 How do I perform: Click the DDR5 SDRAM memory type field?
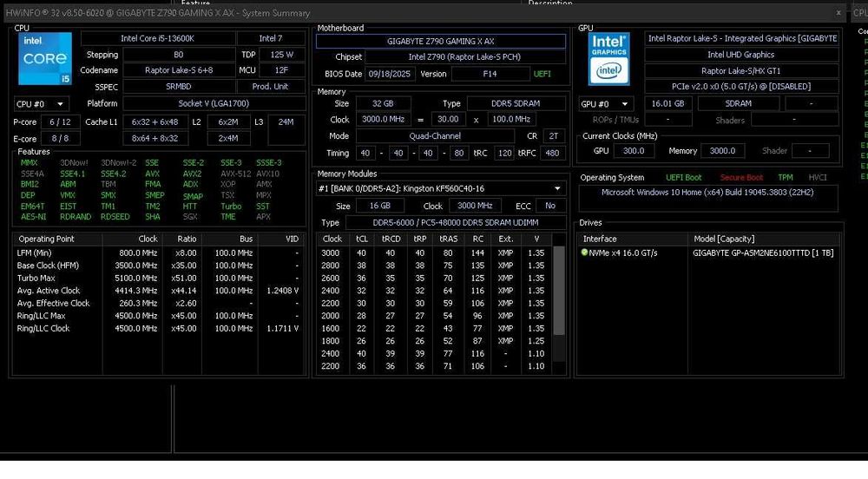516,103
